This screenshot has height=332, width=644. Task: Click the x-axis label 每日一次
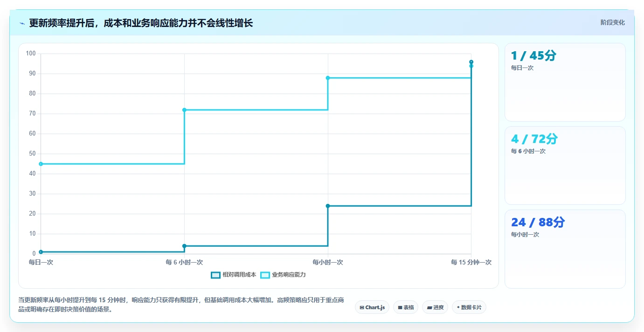41,263
